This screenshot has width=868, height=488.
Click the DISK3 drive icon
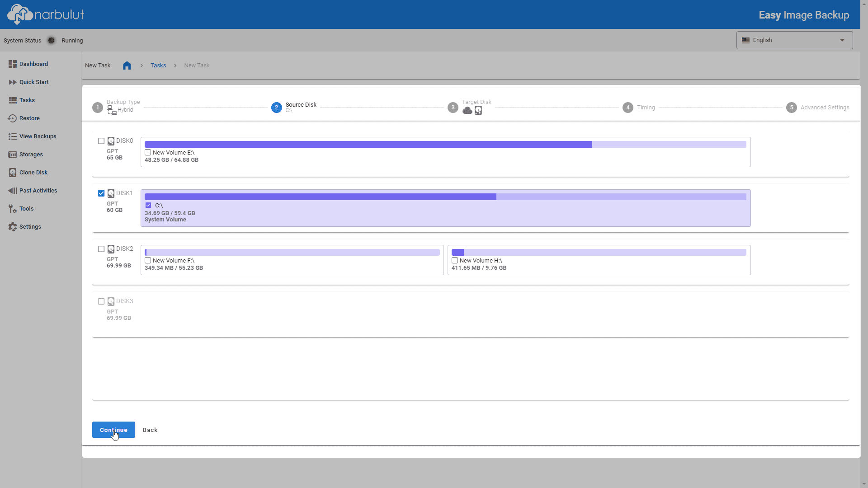[x=111, y=302]
